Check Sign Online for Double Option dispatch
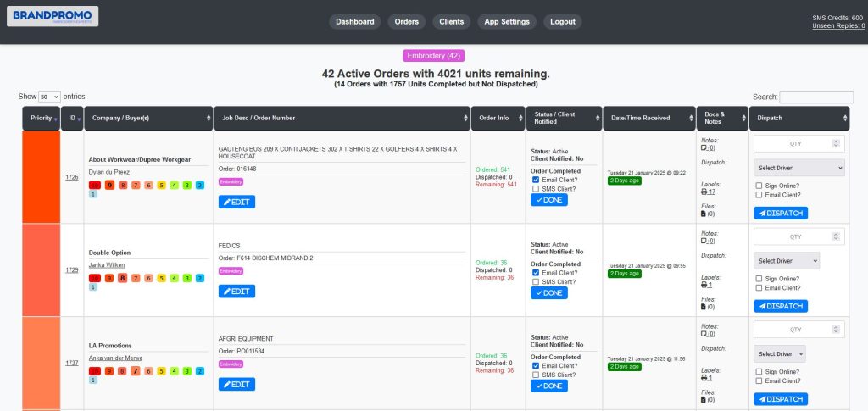 click(759, 279)
